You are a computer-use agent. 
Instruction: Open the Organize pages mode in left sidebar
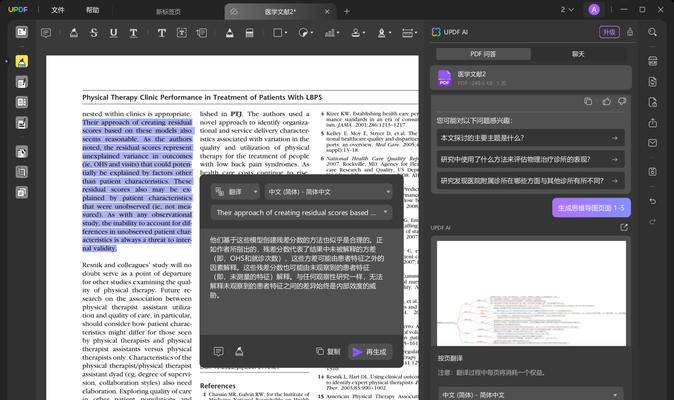21,102
